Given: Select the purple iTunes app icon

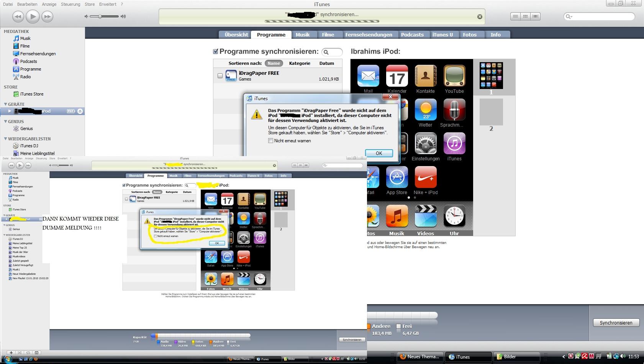Looking at the screenshot, I should [x=454, y=143].
